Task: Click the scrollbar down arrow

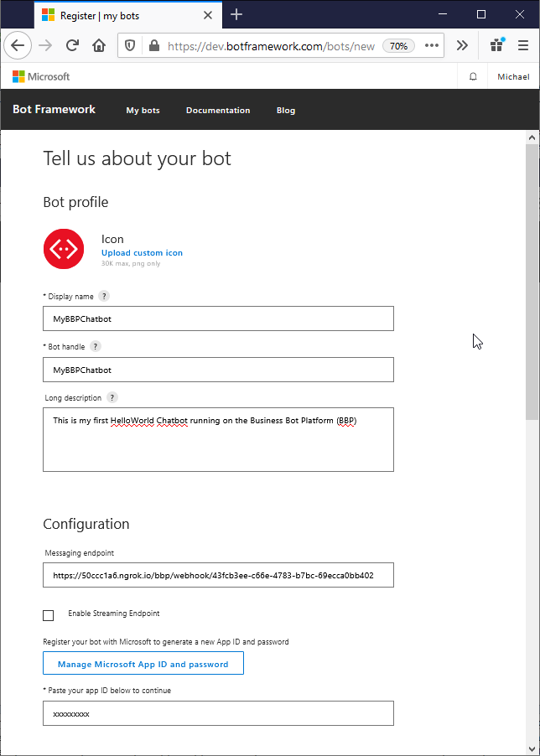Action: coord(532,748)
